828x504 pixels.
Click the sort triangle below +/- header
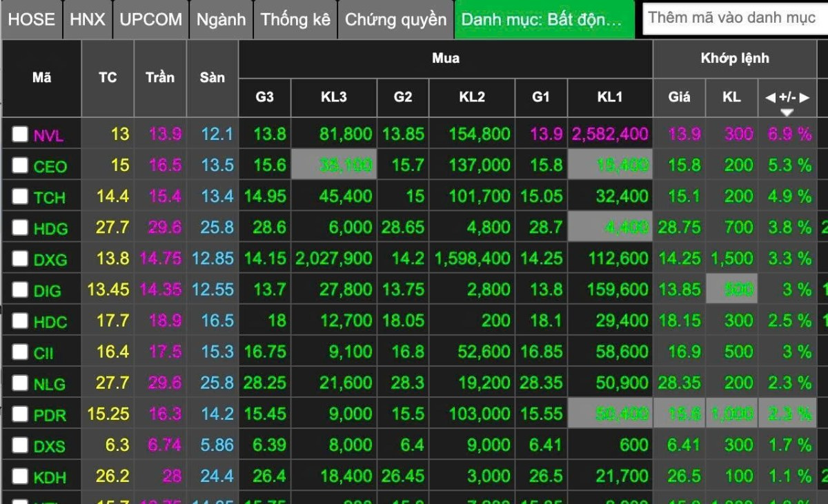787,112
